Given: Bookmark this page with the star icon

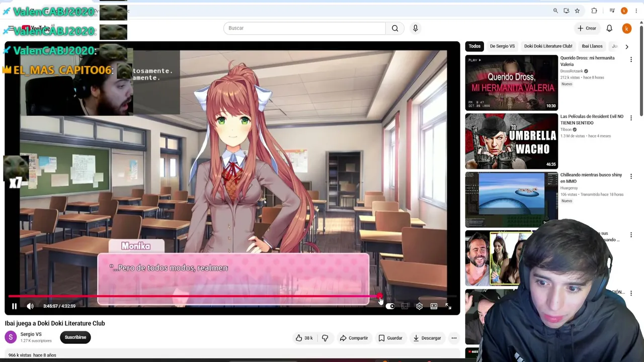Looking at the screenshot, I should [577, 11].
